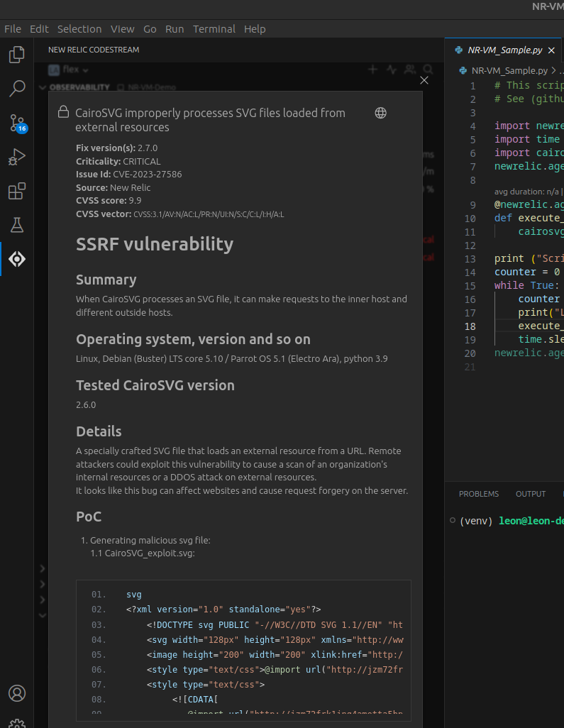Click line number 10 in editor gutter
This screenshot has width=564, height=728.
click(x=470, y=219)
